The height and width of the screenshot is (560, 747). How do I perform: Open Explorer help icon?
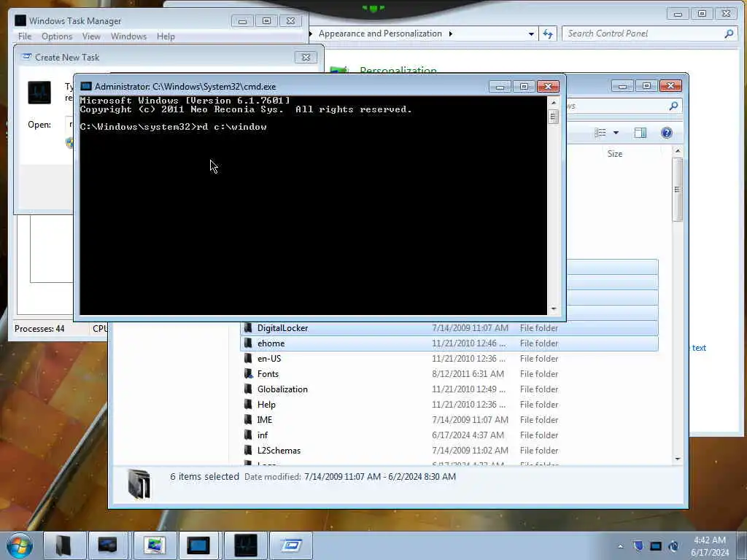[667, 133]
